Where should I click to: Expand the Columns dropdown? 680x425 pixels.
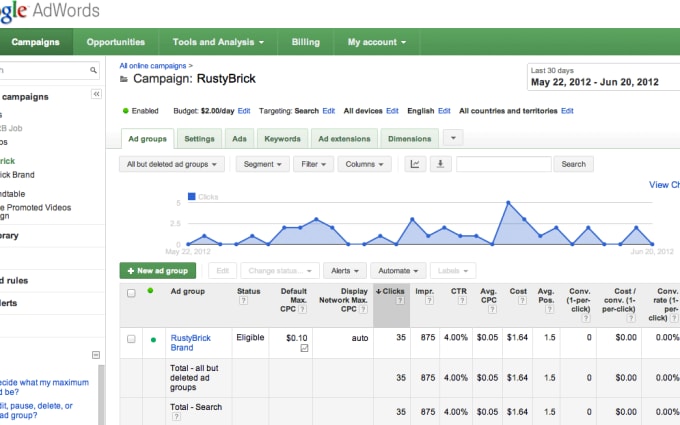point(365,164)
